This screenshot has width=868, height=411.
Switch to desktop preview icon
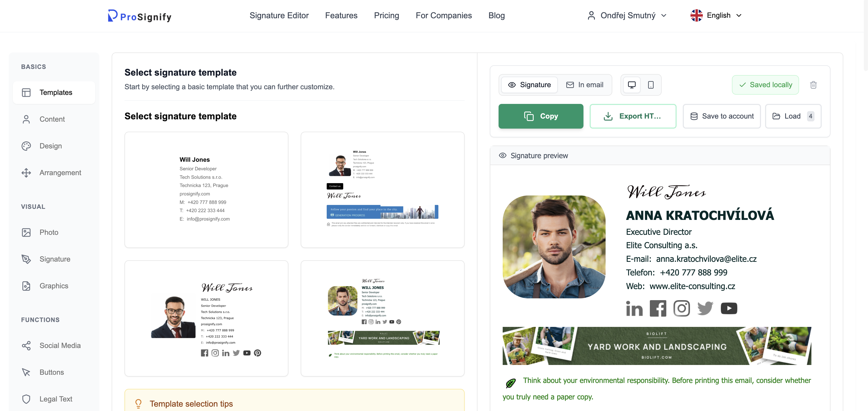point(632,85)
